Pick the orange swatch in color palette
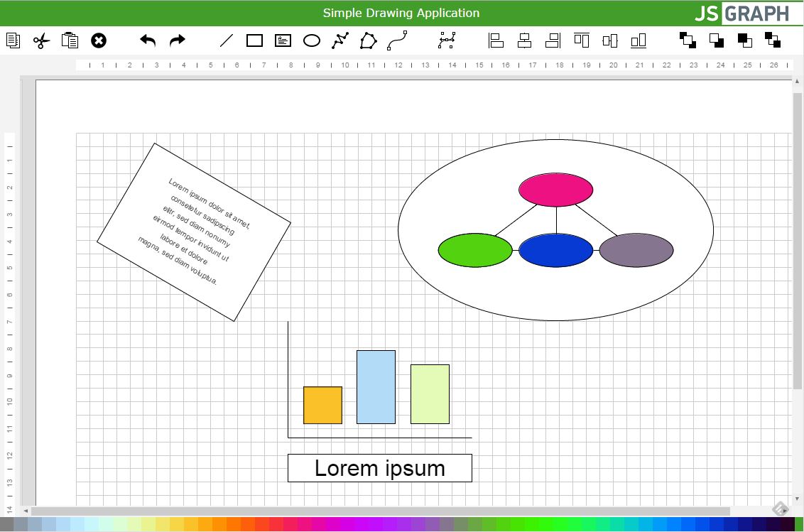The height and width of the screenshot is (532, 804). tap(219, 525)
